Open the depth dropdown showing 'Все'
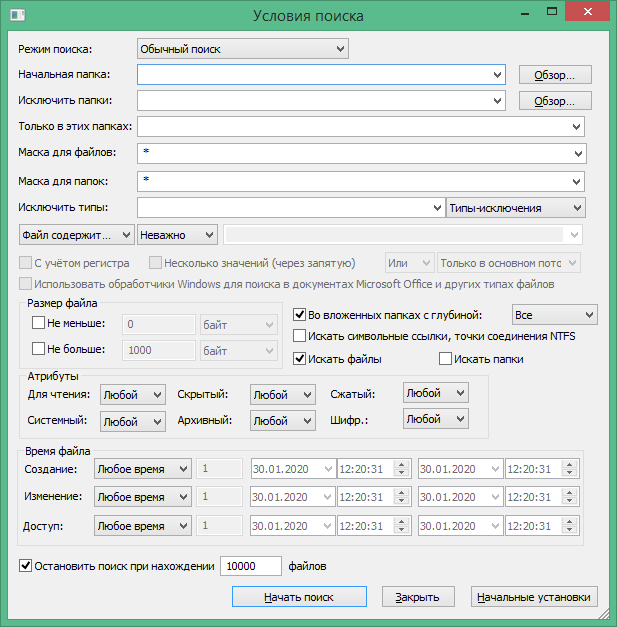 pyautogui.click(x=554, y=315)
